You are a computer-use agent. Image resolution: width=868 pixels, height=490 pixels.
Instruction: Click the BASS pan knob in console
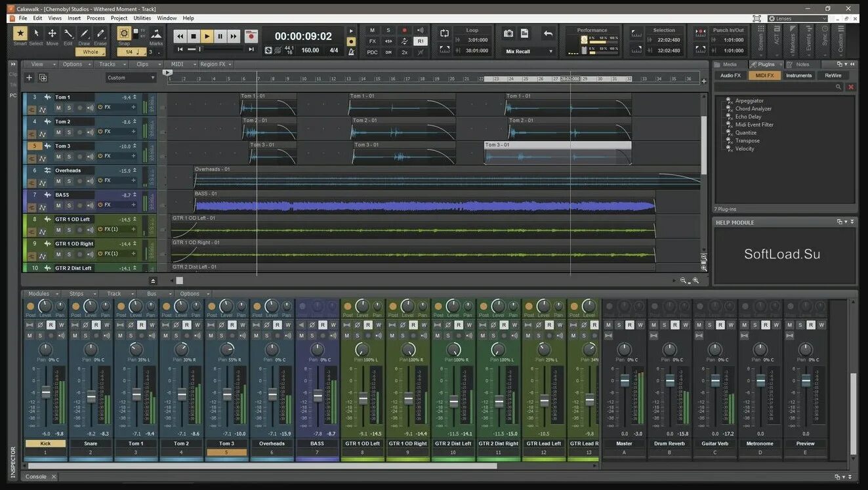click(318, 349)
